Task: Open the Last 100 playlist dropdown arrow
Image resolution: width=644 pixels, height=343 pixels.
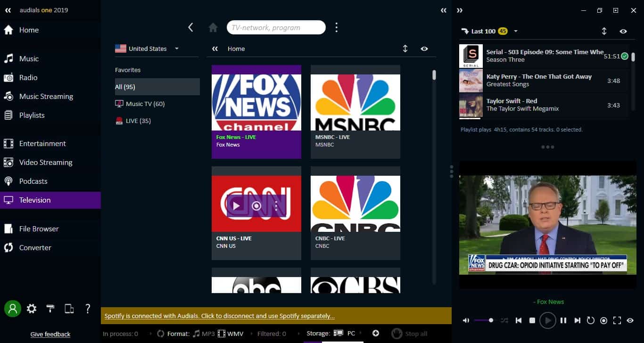Action: 516,31
